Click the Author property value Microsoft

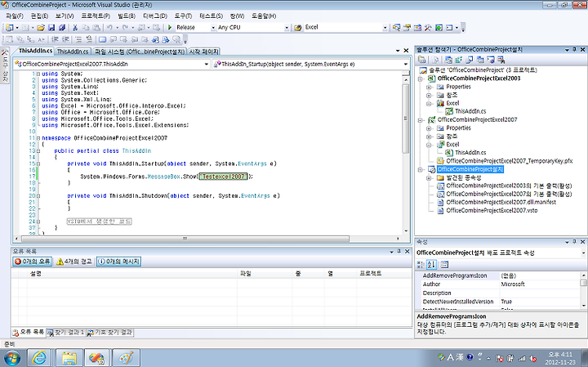point(540,284)
